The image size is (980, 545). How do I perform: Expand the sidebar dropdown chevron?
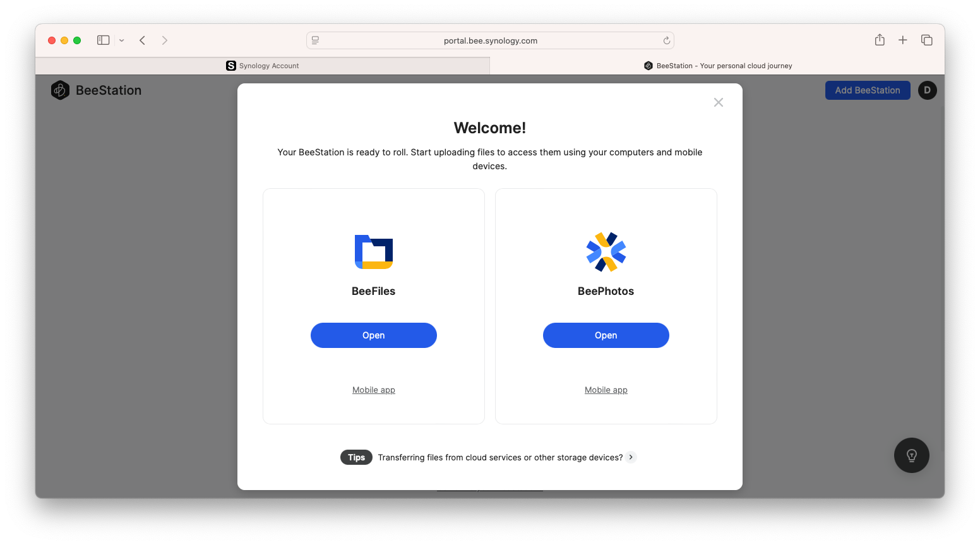[x=122, y=40]
